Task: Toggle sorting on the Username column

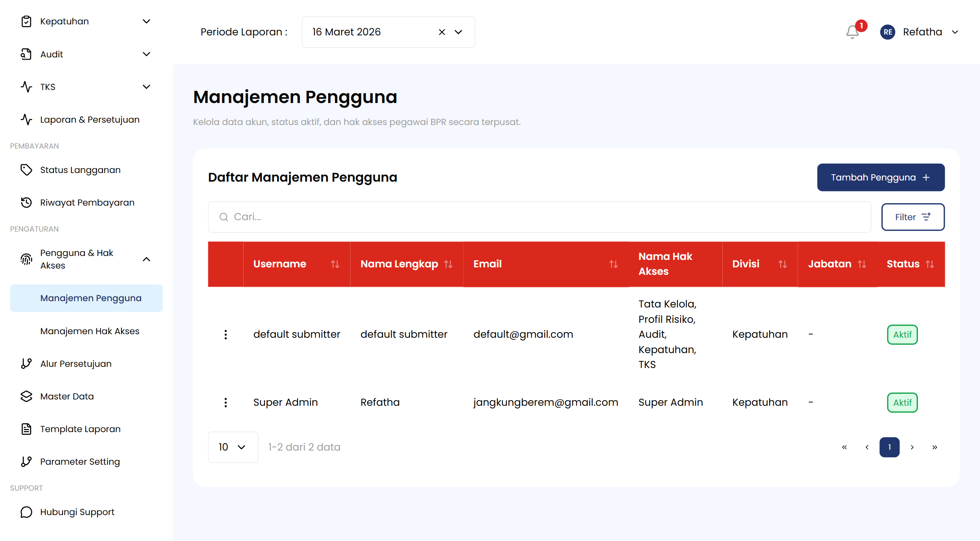Action: pos(335,264)
